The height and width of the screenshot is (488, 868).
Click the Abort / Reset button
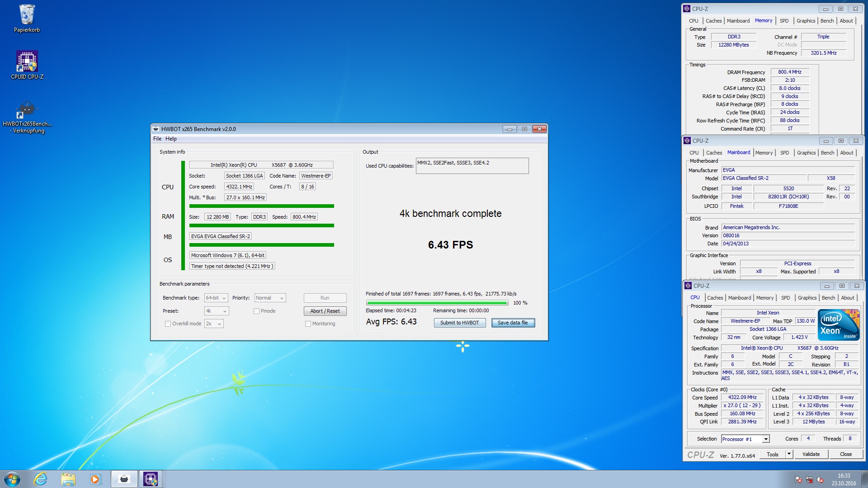tap(325, 311)
